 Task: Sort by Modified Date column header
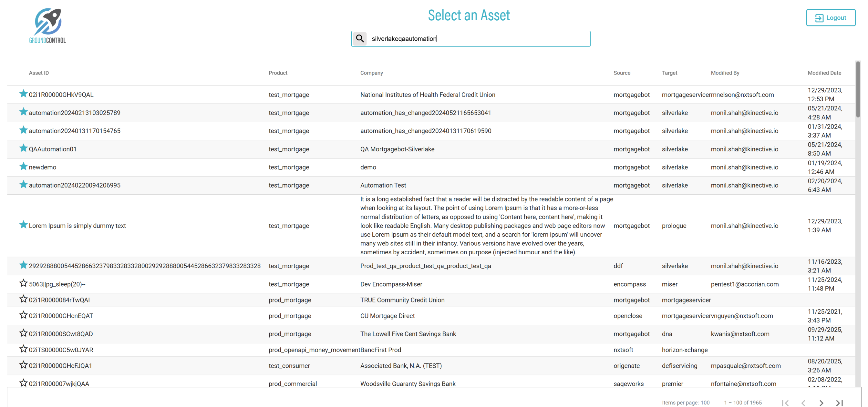(x=824, y=73)
